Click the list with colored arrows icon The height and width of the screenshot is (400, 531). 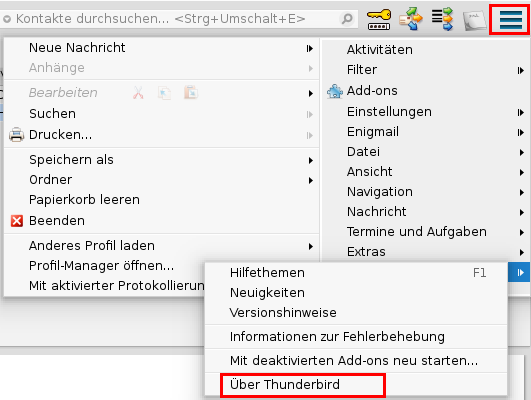pos(442,19)
